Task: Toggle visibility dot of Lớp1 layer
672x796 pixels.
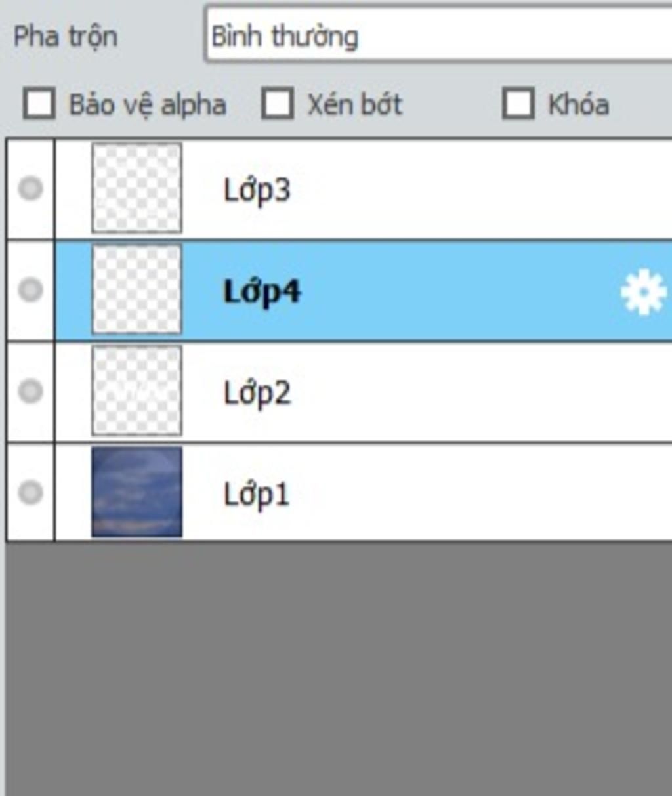Action: pos(30,492)
